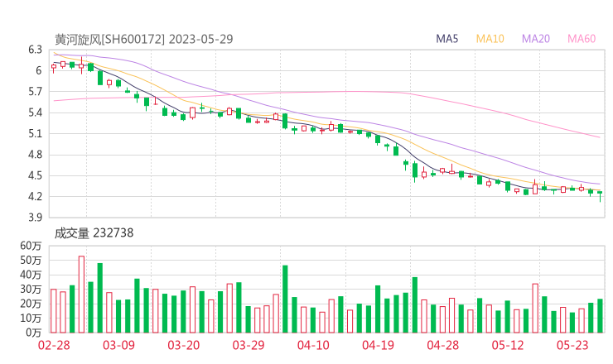Click the last green volume bar at right edge
Screen dimensions: 613x364
point(600,316)
